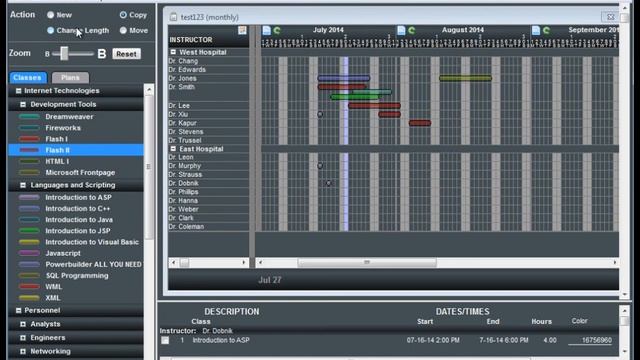Select instructor Dr. Stevens row
This screenshot has width=640, height=360.
point(209,132)
